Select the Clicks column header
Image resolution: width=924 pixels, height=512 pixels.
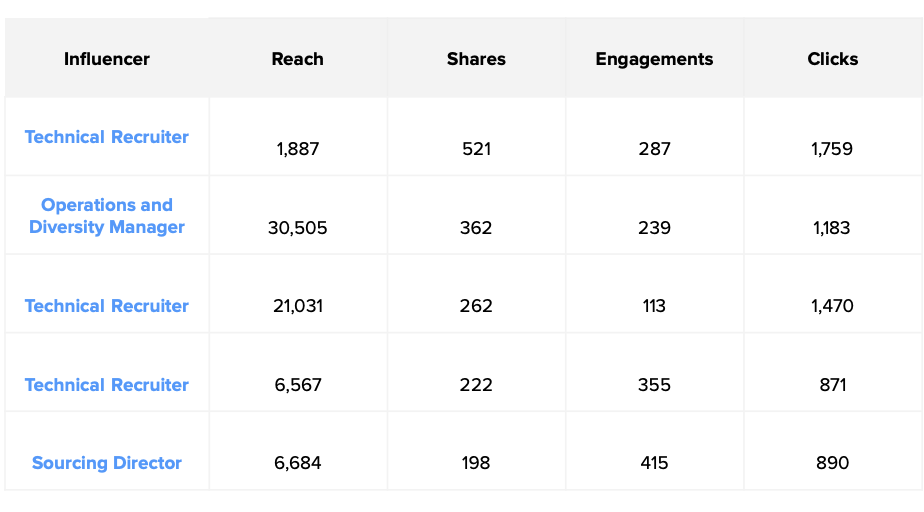coord(832,59)
